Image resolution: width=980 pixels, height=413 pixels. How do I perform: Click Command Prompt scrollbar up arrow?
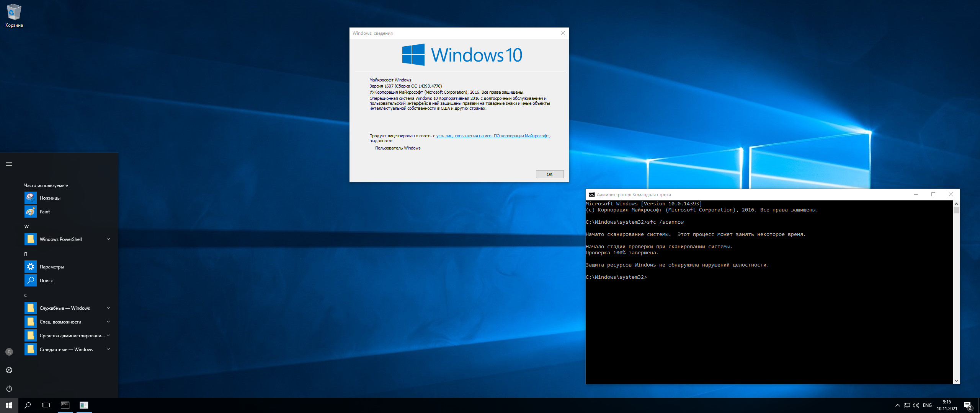pos(956,204)
